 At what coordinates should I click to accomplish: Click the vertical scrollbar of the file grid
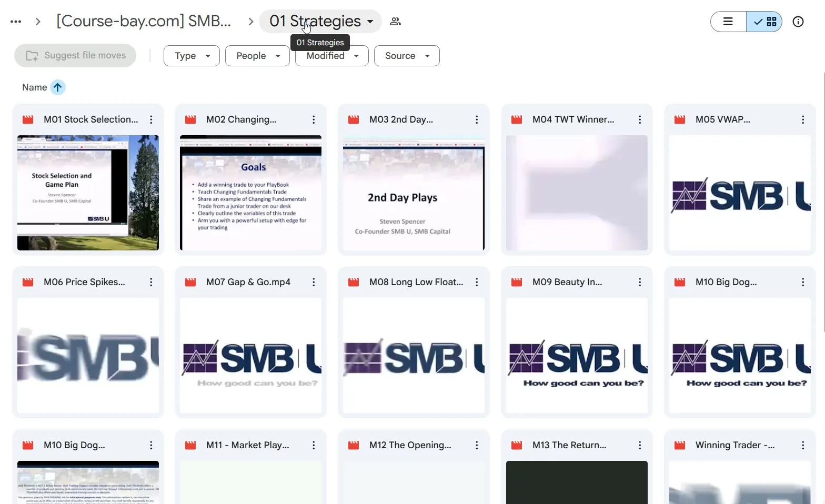(x=823, y=202)
